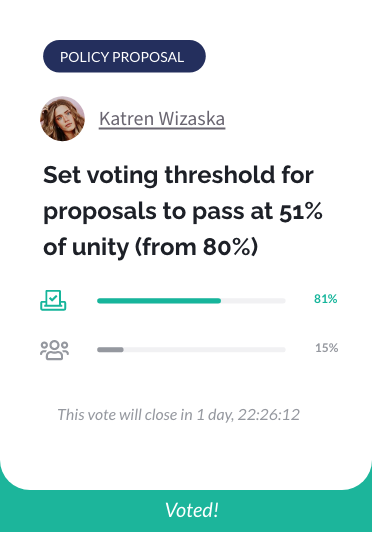This screenshot has height=534, width=372.
Task: Select the gray 15% participation value
Action: (326, 348)
